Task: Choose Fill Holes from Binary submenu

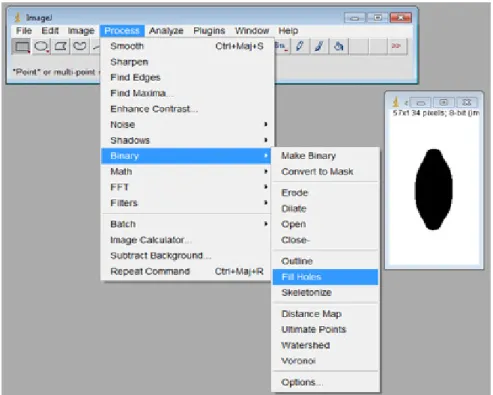Action: click(x=325, y=277)
